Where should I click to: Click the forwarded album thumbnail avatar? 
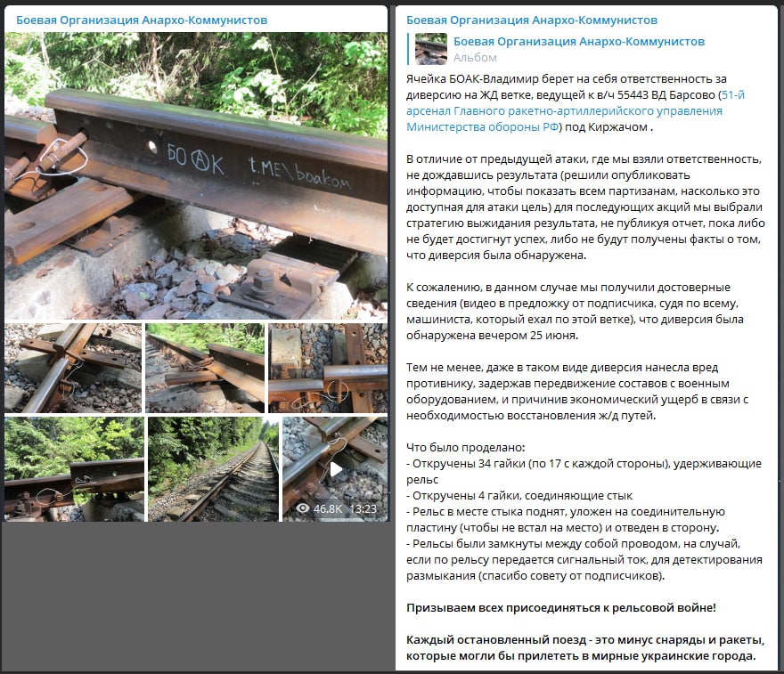(431, 49)
